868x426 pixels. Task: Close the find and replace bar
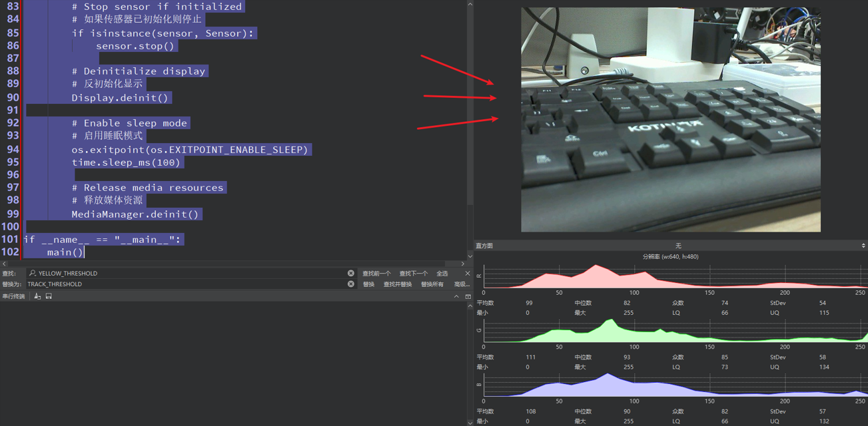click(467, 274)
